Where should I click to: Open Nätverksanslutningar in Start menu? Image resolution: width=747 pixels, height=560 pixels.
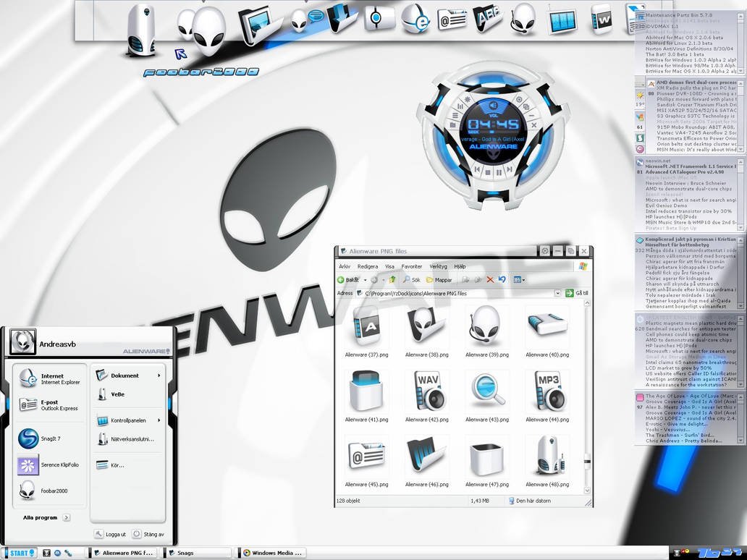point(126,439)
